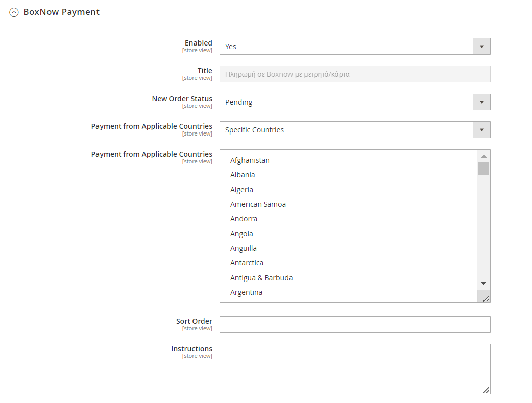
Task: Open the New Order Status dropdown
Action: point(355,102)
